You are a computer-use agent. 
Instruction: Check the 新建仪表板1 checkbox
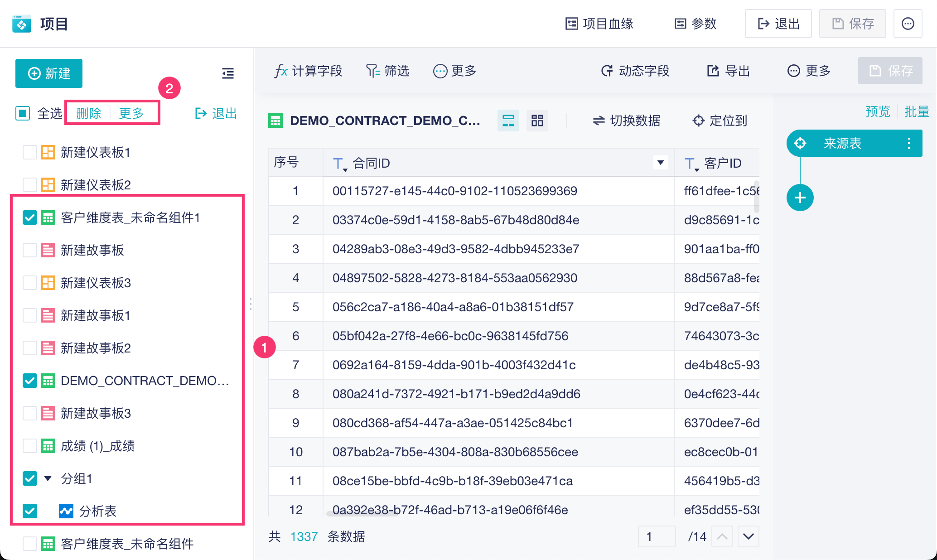click(x=30, y=152)
